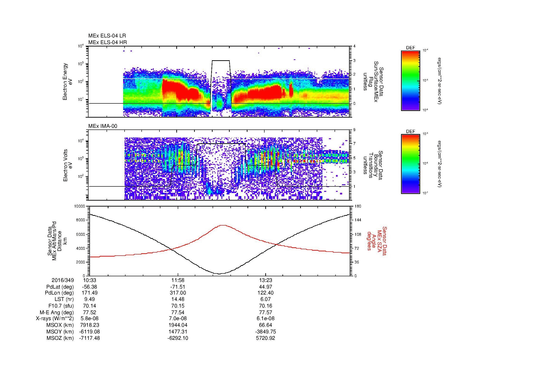Click the 'M-E Ang (deg)' row label
555x392 pixels.
pos(57,313)
